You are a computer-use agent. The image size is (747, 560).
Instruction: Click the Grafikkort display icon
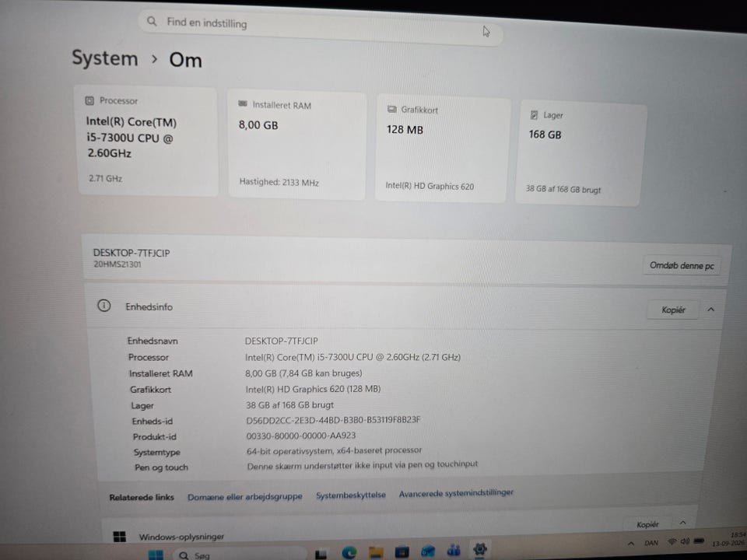click(391, 109)
